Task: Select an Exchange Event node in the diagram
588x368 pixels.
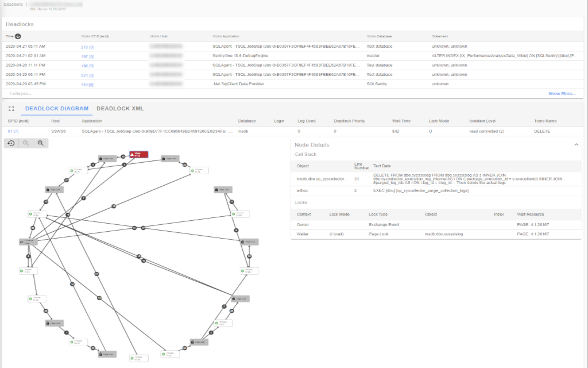Action: click(x=27, y=241)
